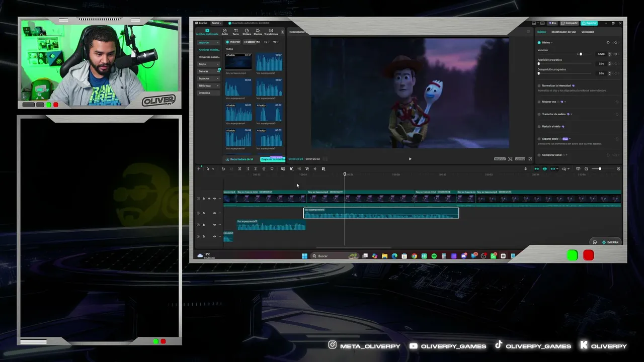The image size is (644, 362).
Task: Delete the selected clip with trash icon
Action: [264, 169]
